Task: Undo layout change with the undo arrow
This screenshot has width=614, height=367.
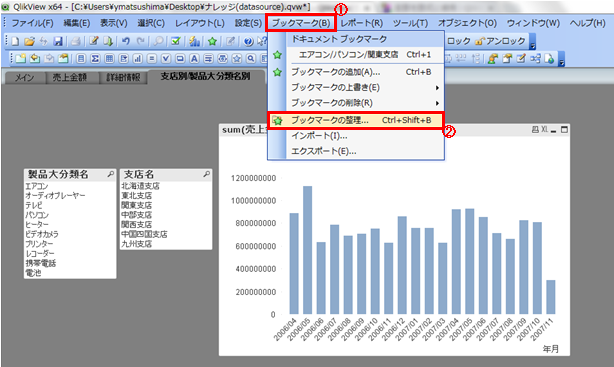Action: tap(125, 41)
